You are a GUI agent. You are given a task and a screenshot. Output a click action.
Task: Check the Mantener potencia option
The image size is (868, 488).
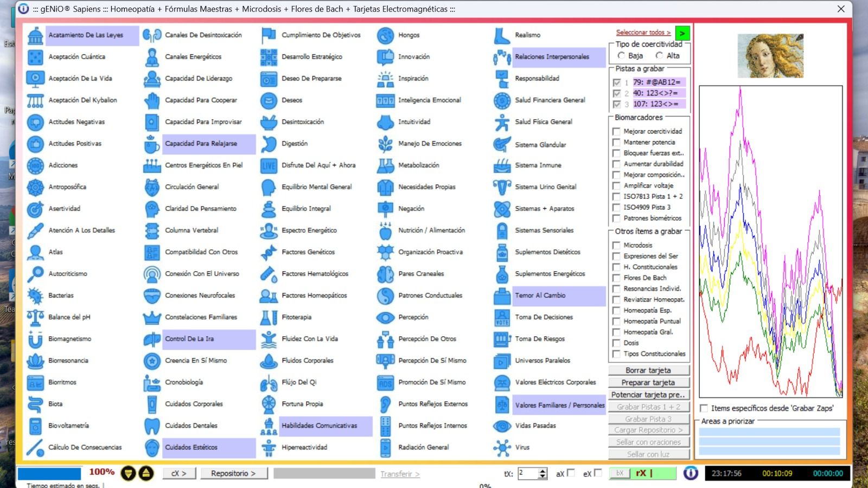point(616,142)
